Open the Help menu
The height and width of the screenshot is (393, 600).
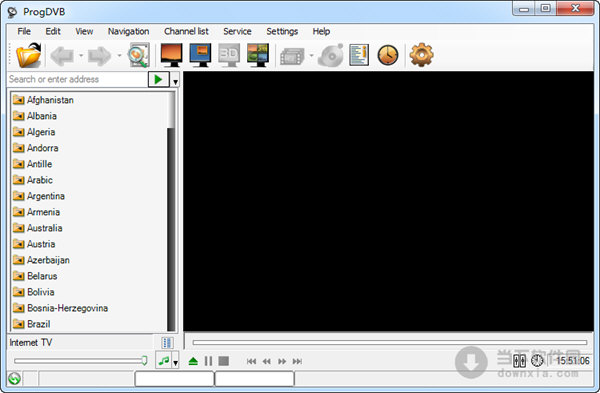(321, 31)
